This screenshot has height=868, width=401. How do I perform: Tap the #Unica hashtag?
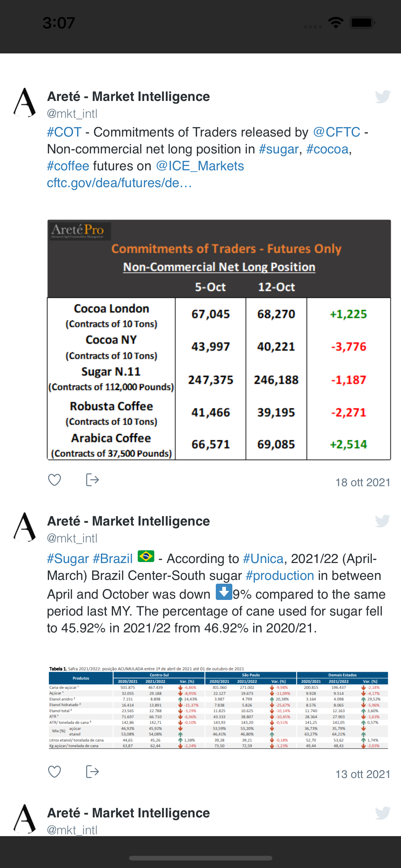[x=263, y=559]
